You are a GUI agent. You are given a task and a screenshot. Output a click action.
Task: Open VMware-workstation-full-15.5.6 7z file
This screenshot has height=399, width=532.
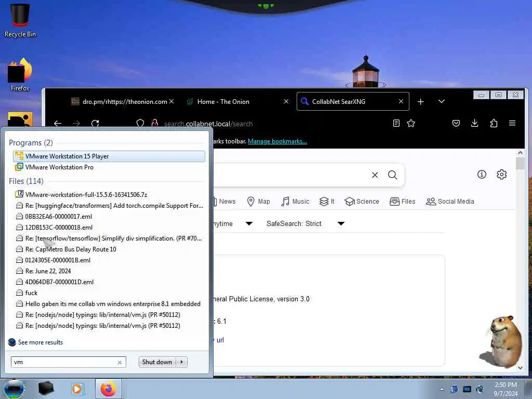[109, 194]
